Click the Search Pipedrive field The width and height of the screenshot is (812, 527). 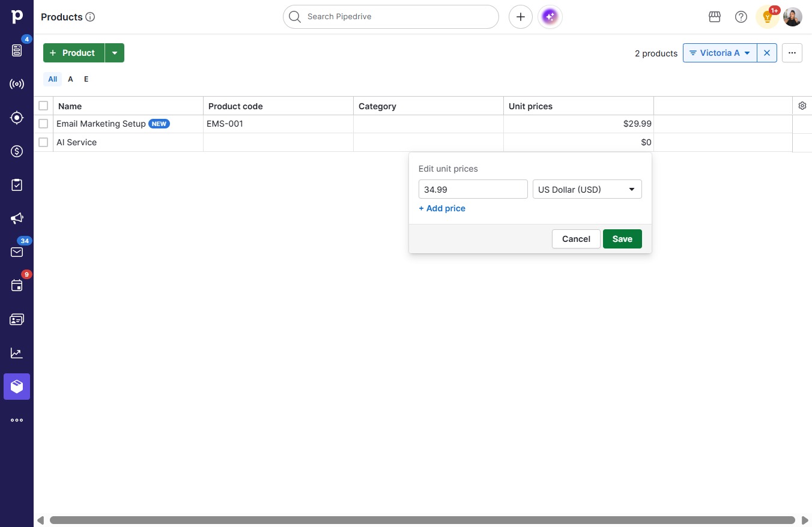pyautogui.click(x=391, y=17)
